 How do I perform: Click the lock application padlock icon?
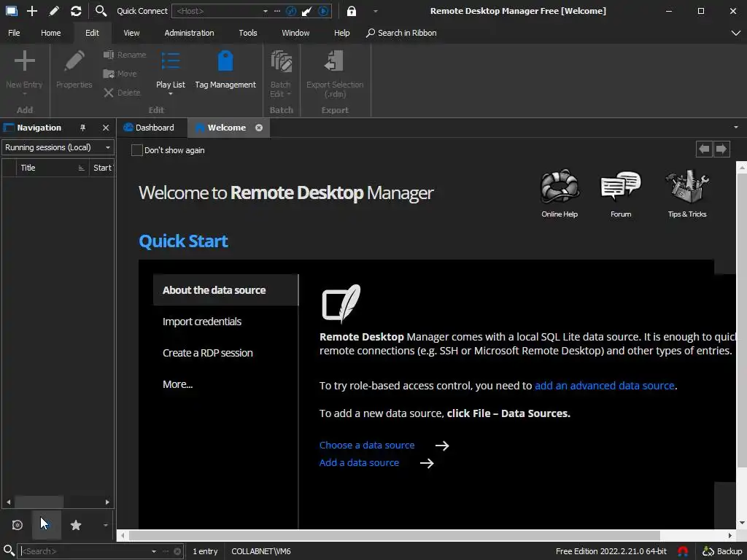pyautogui.click(x=351, y=11)
